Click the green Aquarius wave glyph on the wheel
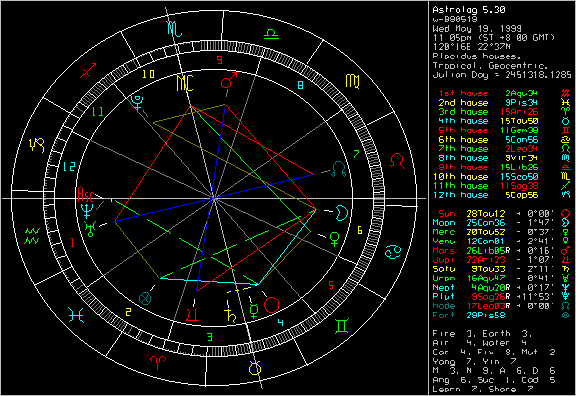The width and height of the screenshot is (576, 396). point(32,236)
